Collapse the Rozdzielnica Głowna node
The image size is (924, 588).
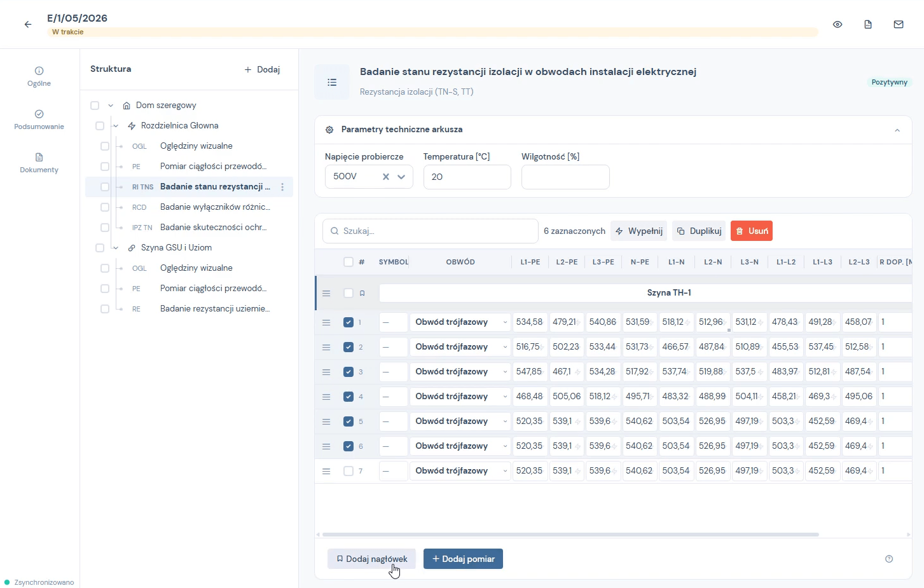(116, 126)
